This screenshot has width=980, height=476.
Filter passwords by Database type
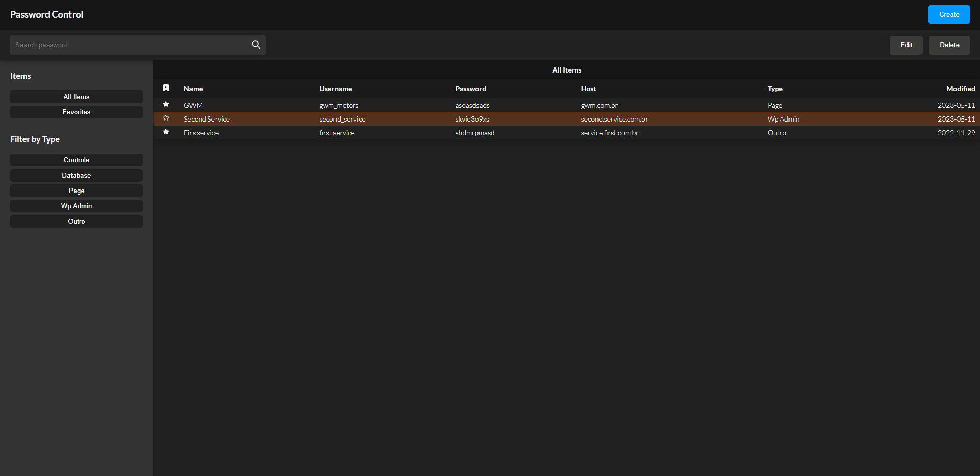(x=76, y=175)
